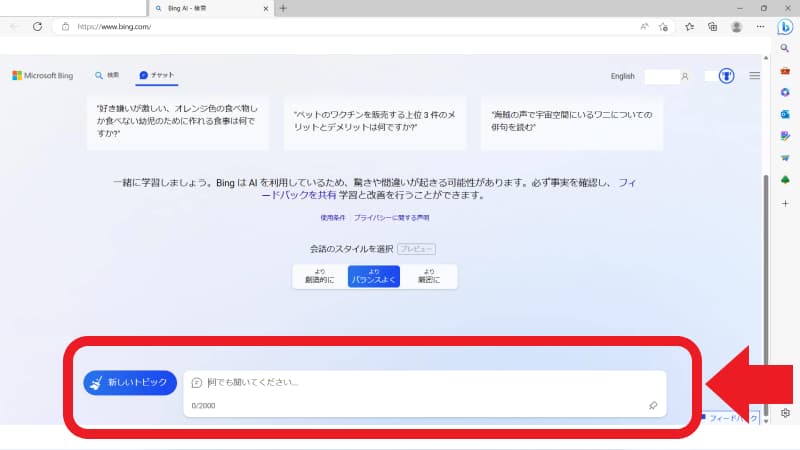Image resolution: width=800 pixels, height=450 pixels.
Task: Close the Bing AI browser tab
Action: pyautogui.click(x=266, y=9)
